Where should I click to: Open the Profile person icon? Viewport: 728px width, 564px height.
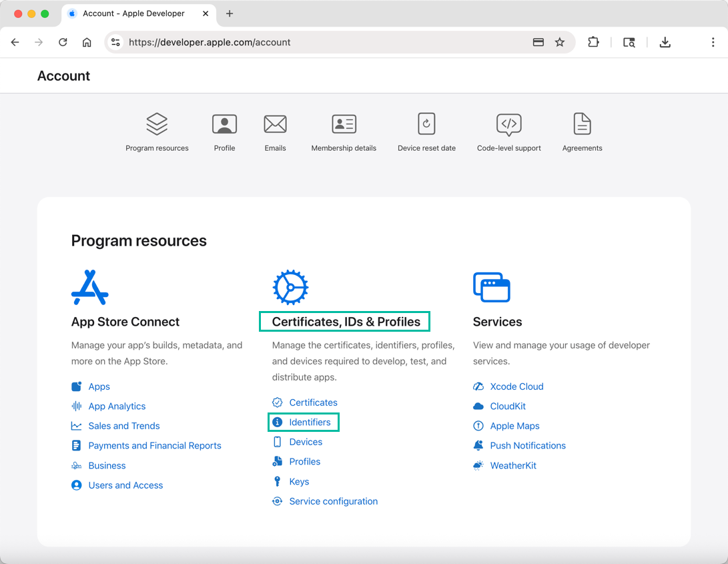pyautogui.click(x=224, y=124)
